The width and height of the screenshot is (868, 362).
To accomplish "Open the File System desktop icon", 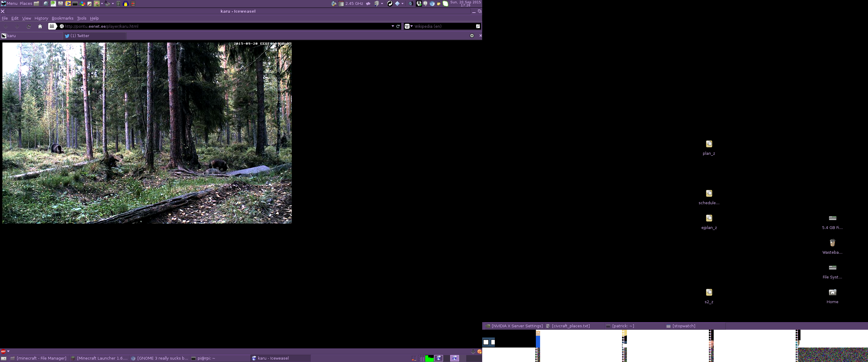I will pyautogui.click(x=832, y=271).
